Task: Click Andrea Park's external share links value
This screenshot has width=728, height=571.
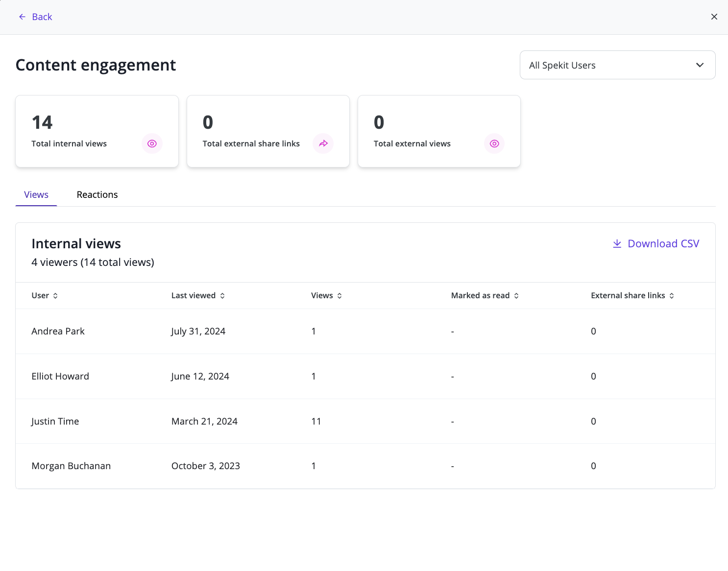Action: point(593,332)
